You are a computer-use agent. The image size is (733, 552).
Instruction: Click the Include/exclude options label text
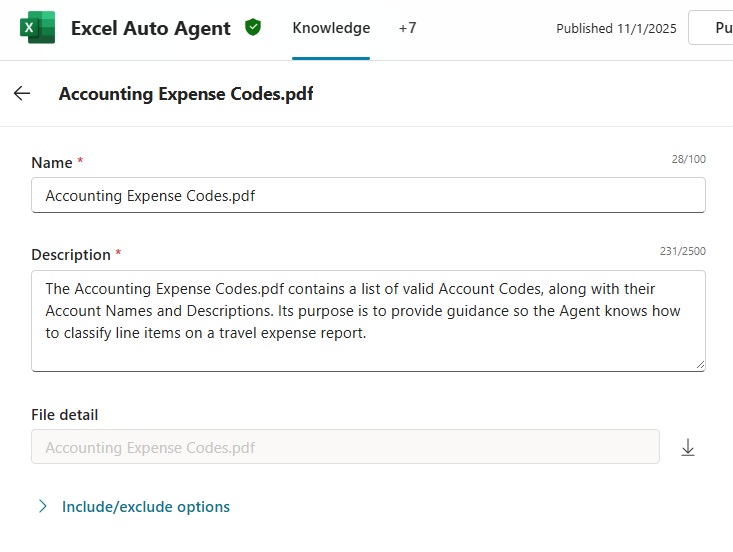coord(146,507)
